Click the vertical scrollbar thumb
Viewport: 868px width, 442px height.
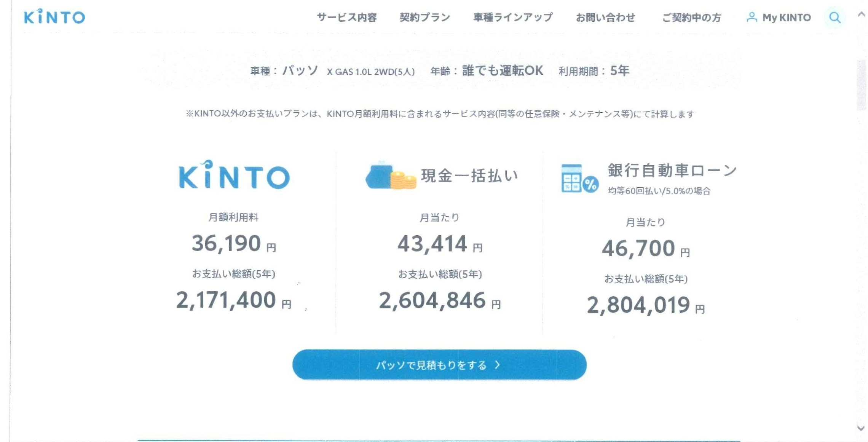click(x=861, y=85)
